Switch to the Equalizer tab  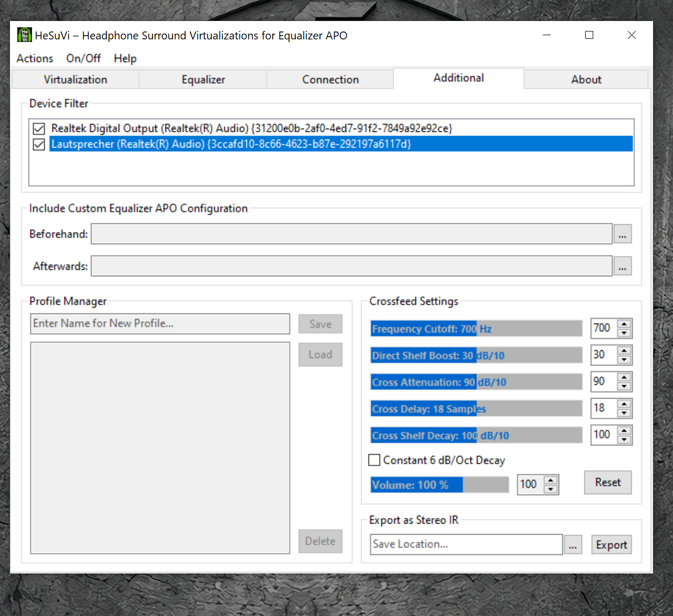click(x=203, y=79)
